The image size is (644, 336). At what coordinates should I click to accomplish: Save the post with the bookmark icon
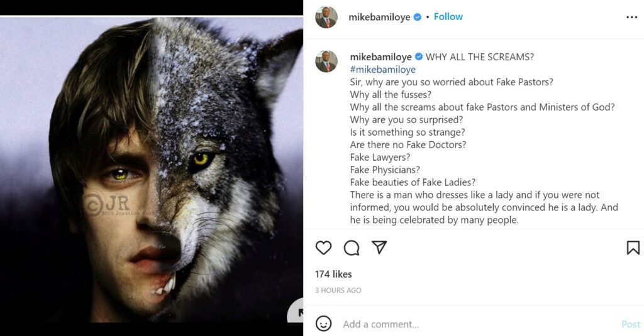click(x=633, y=248)
